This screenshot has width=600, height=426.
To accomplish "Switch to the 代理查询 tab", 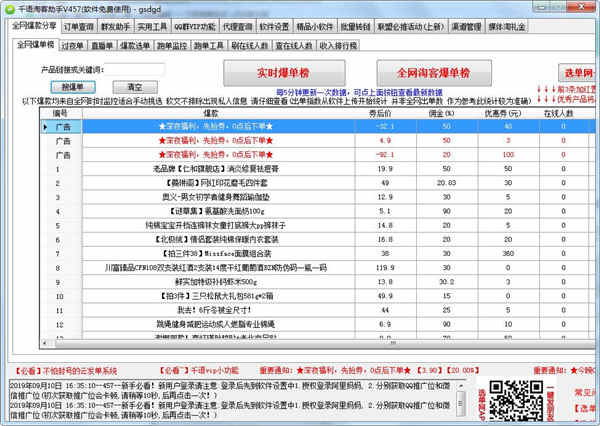I will coord(237,27).
